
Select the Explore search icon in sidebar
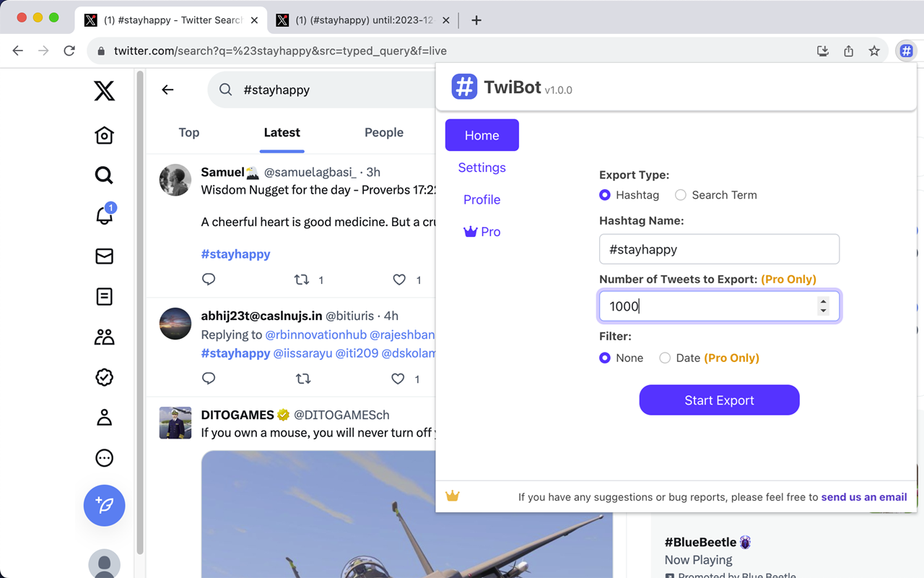104,175
